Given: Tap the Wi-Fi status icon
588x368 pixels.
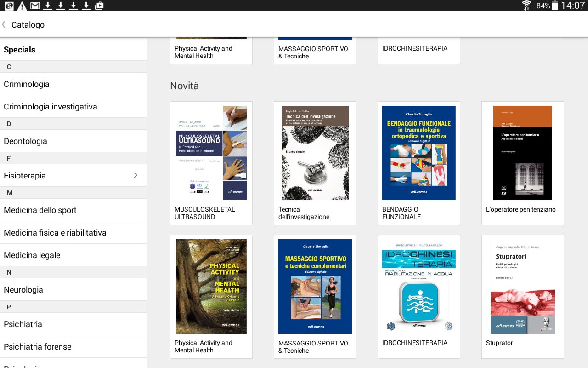Looking at the screenshot, I should coord(526,6).
